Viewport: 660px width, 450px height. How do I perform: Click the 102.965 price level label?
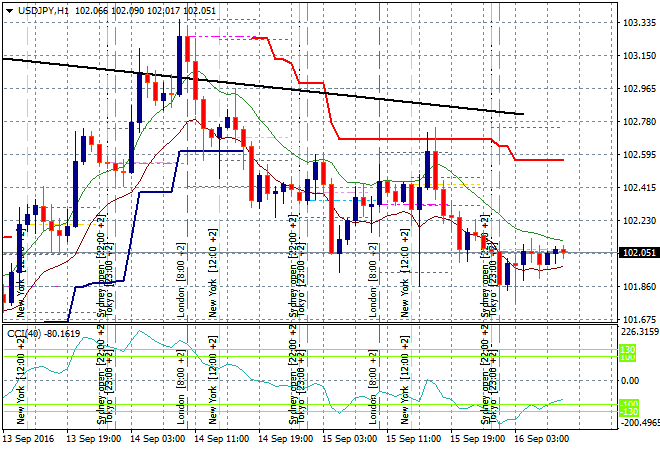[x=639, y=88]
